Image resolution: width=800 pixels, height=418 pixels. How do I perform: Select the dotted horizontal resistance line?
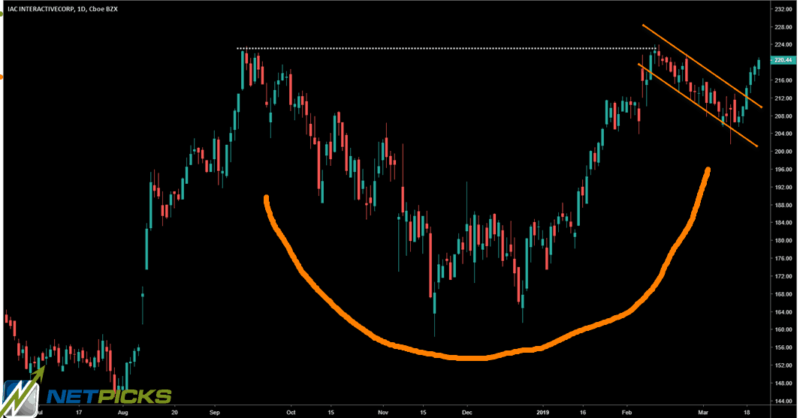(x=446, y=48)
